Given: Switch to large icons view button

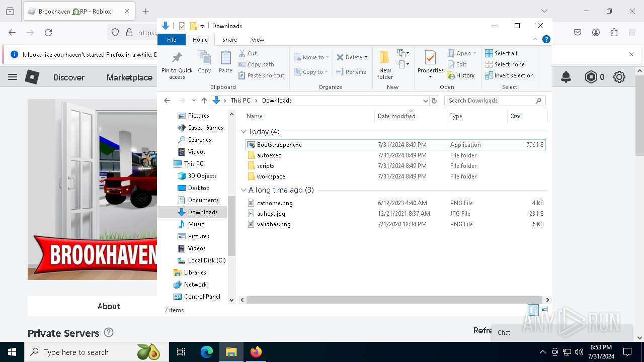Looking at the screenshot, I should (x=544, y=310).
